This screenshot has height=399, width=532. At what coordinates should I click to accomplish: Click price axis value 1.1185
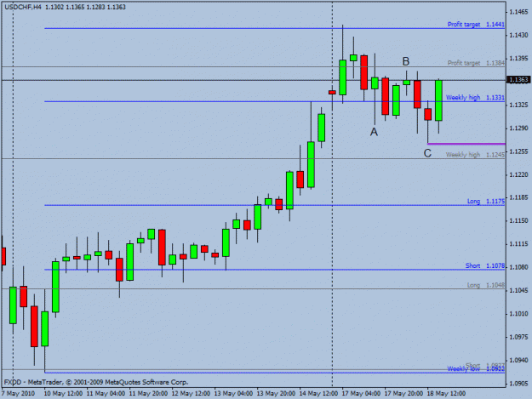coord(518,197)
